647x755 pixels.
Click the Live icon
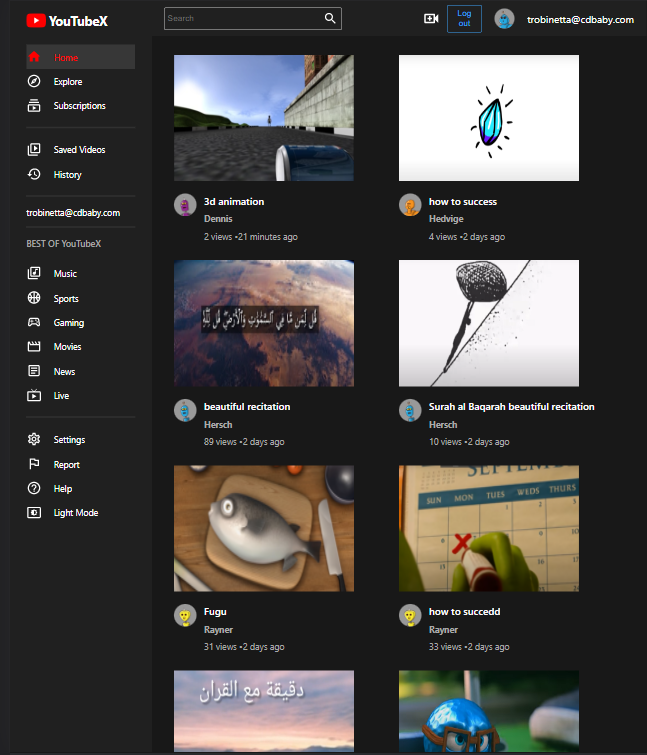(x=34, y=395)
